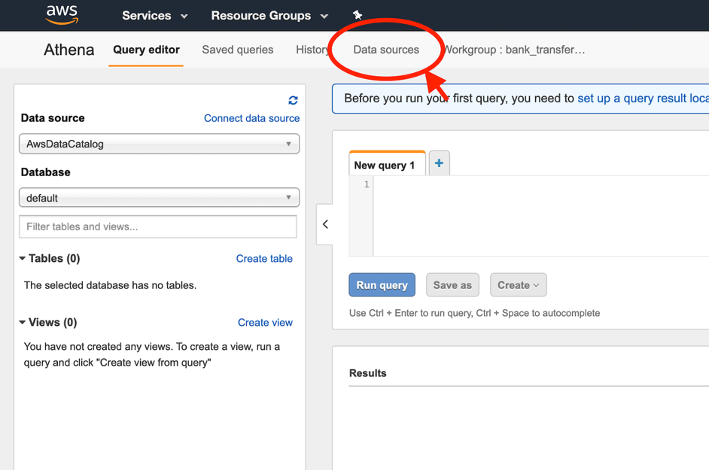Open the default database dropdown
This screenshot has height=470, width=710.
(159, 198)
